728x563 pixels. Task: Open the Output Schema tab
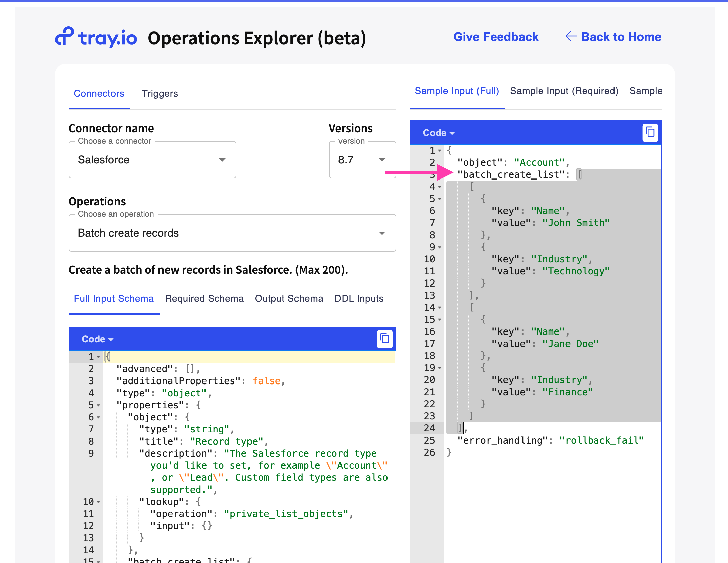click(289, 298)
